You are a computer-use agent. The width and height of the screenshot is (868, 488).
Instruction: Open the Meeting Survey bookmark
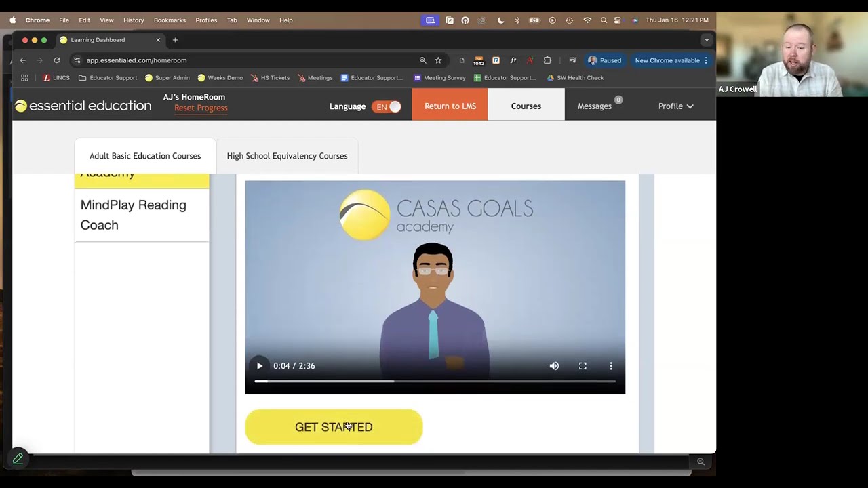439,78
